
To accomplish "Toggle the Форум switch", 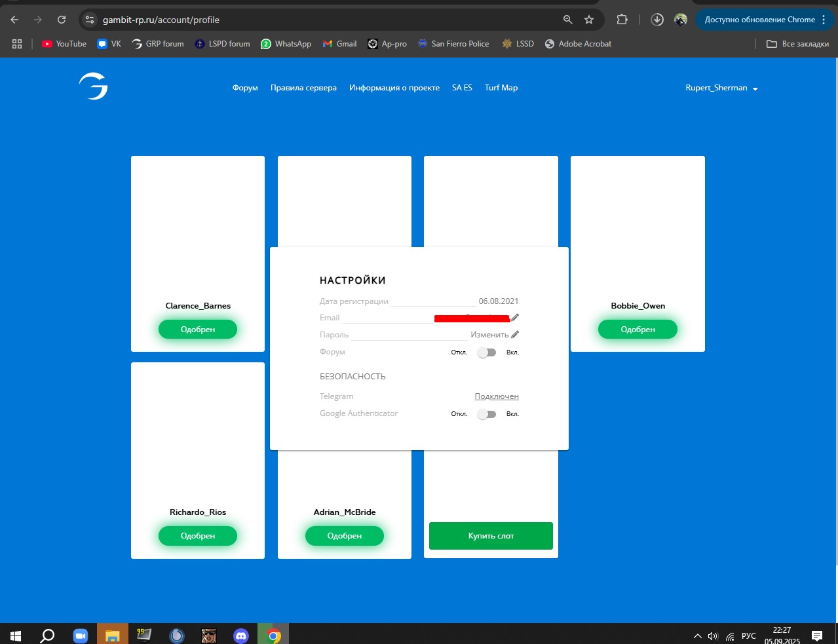I will click(x=487, y=352).
